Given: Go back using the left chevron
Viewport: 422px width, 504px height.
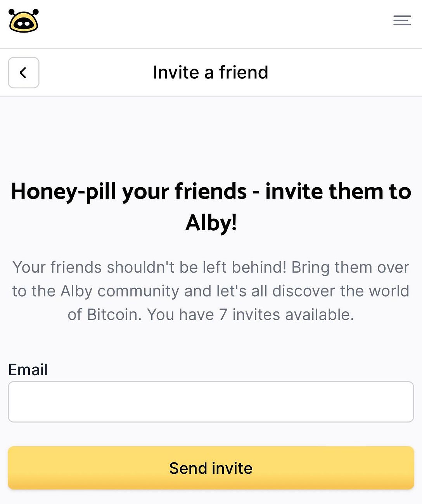Looking at the screenshot, I should (x=24, y=72).
